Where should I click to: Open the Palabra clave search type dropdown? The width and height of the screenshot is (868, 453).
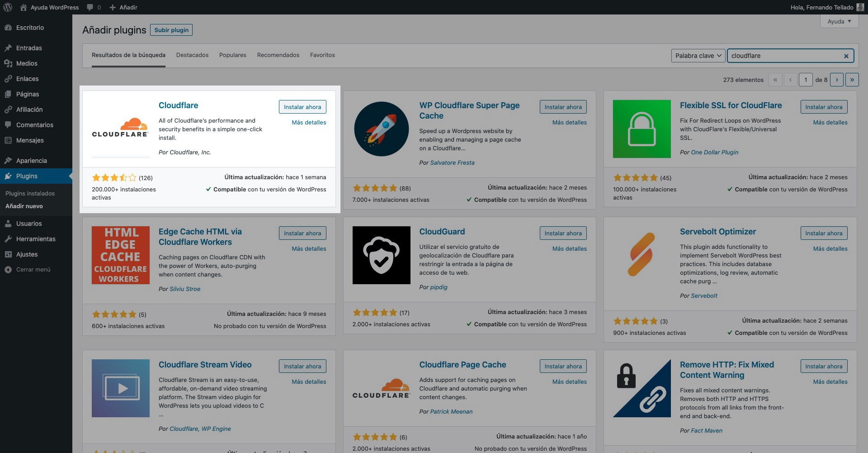click(x=698, y=56)
